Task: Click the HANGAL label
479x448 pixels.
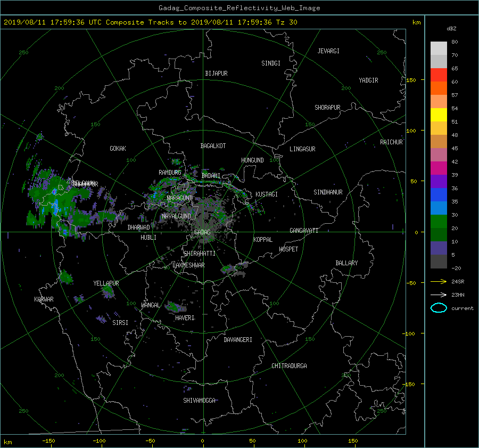Action: pyautogui.click(x=150, y=305)
